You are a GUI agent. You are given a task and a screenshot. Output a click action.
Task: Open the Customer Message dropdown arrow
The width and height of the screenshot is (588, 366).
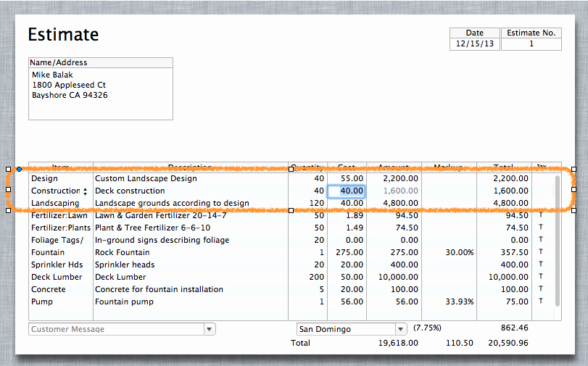pos(210,329)
